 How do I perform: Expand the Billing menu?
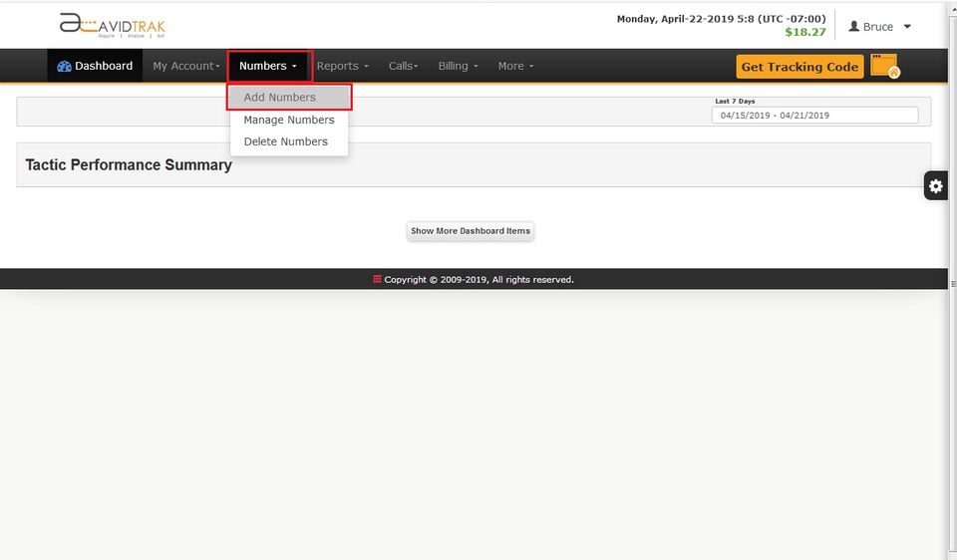(458, 66)
